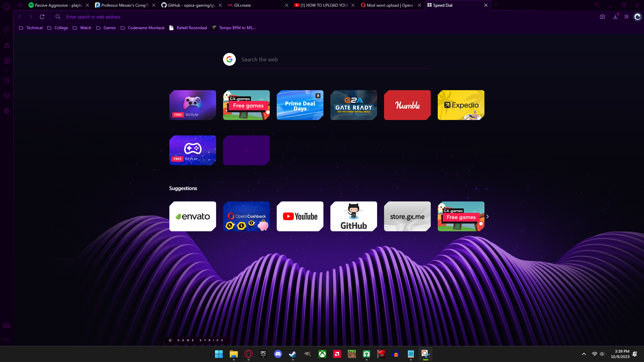Open the Humble speed dial tile

pos(407,105)
